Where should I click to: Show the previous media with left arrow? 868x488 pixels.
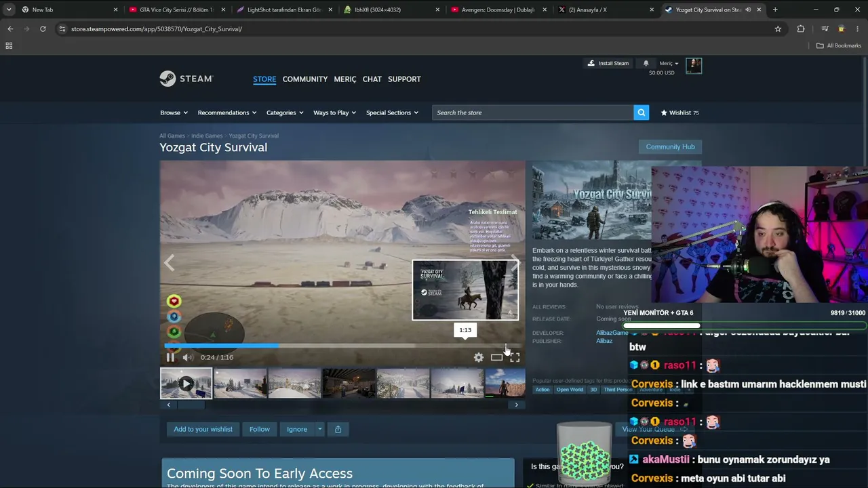(x=170, y=263)
